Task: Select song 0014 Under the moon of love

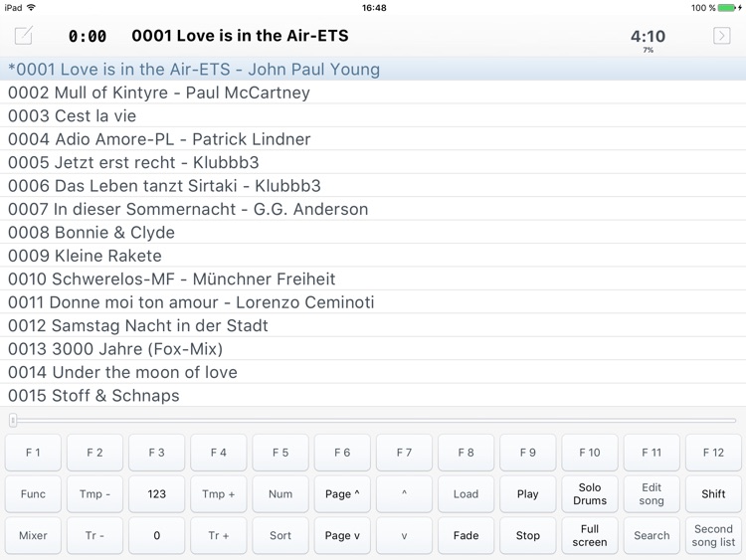Action: tap(373, 372)
